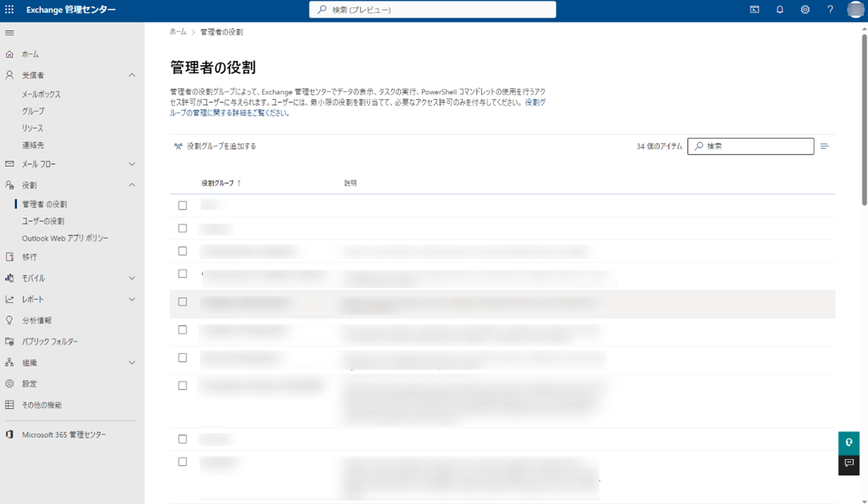
Task: Click the パブリック フォルダー folder icon
Action: point(10,341)
